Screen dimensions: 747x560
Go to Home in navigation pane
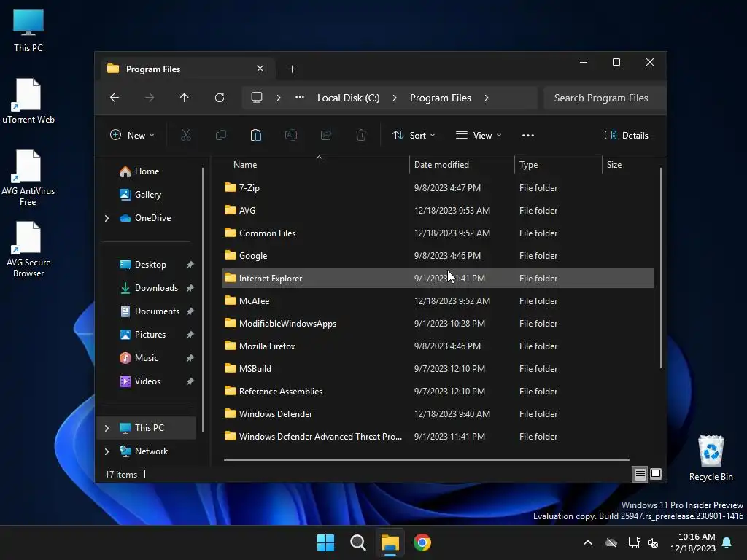click(147, 171)
